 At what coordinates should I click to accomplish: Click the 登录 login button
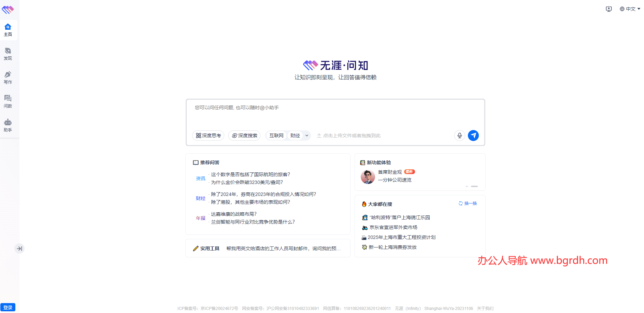click(8, 307)
